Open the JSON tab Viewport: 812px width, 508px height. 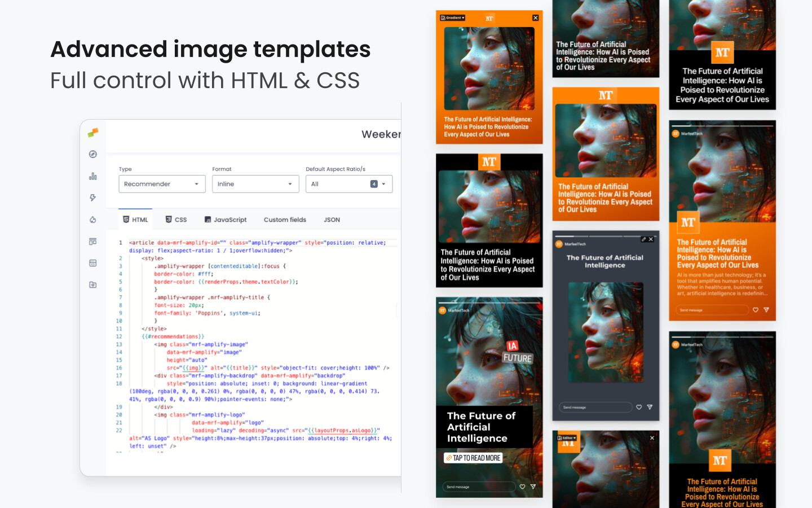point(332,220)
